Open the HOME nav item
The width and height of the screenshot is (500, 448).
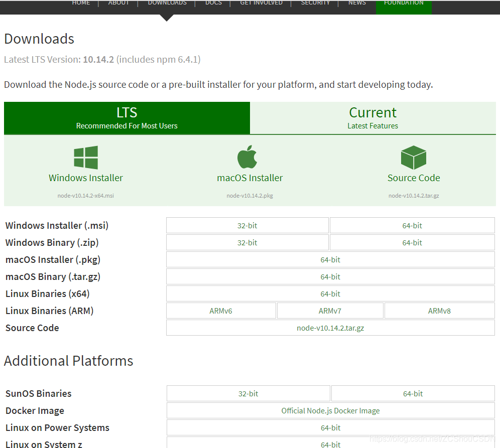click(x=81, y=3)
